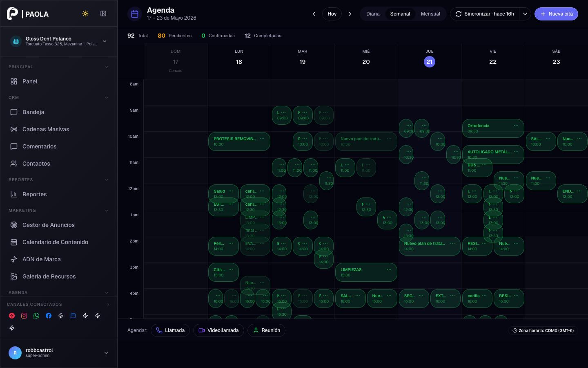The width and height of the screenshot is (588, 368).
Task: Click the PAOLA logo icon
Action: click(12, 13)
